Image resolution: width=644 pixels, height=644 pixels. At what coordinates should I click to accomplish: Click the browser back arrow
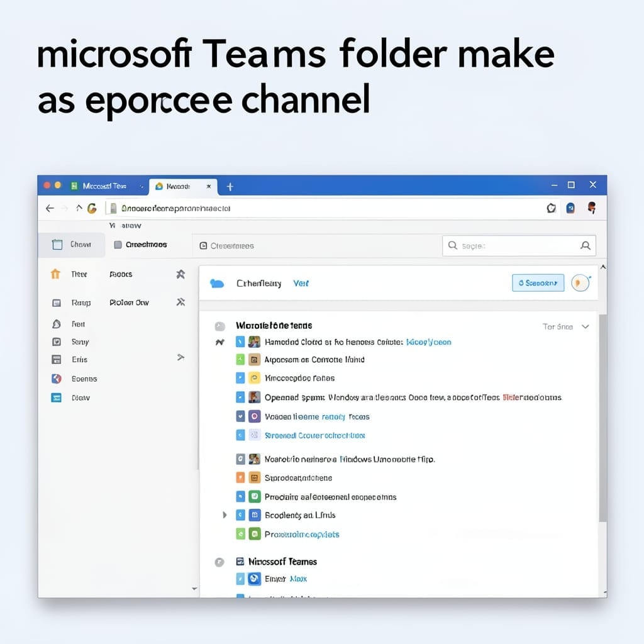coord(50,208)
